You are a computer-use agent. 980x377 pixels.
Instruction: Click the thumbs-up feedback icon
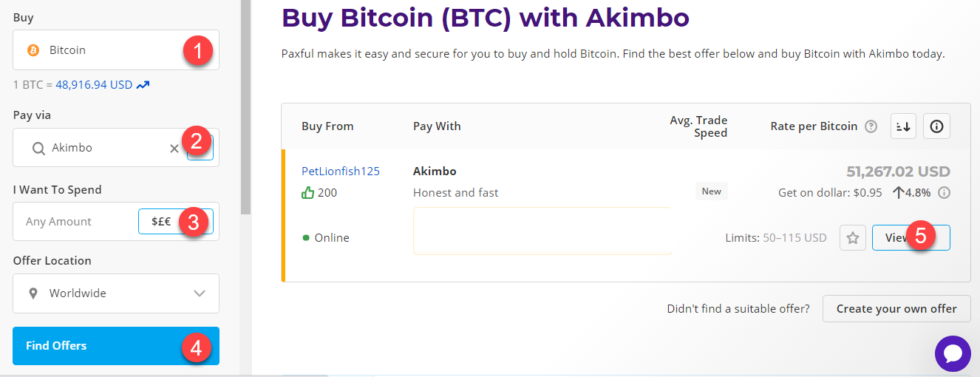[308, 192]
